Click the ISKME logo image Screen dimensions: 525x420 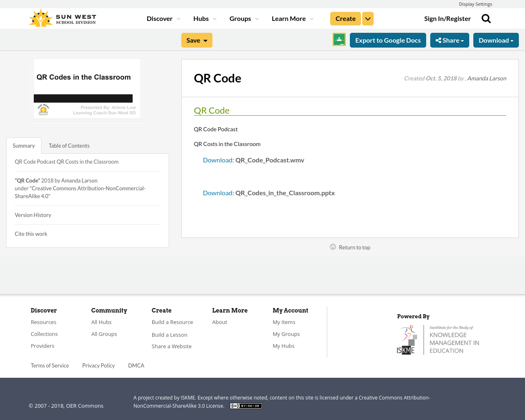(x=438, y=339)
